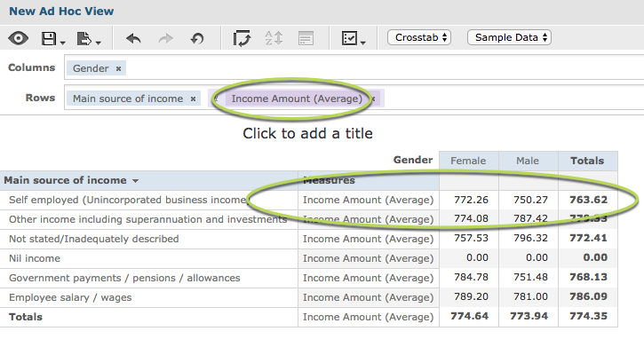The width and height of the screenshot is (644, 339).
Task: Click the value 786.09
Action: (588, 296)
